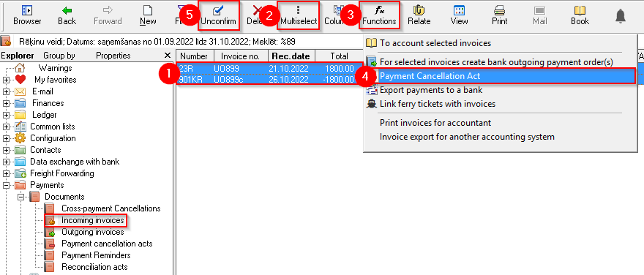Choose Invoice export for another accounting system
644x275 pixels.
pos(467,137)
